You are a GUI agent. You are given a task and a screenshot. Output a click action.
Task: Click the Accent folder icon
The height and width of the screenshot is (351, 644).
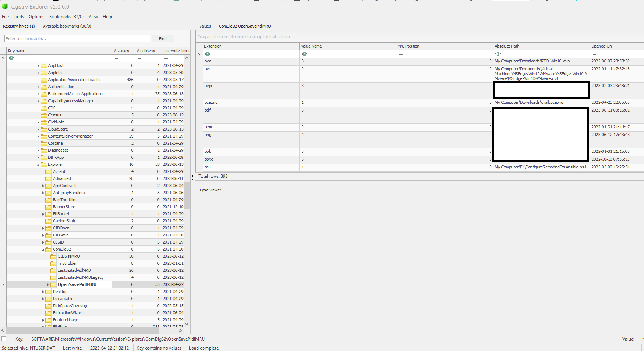coord(48,171)
